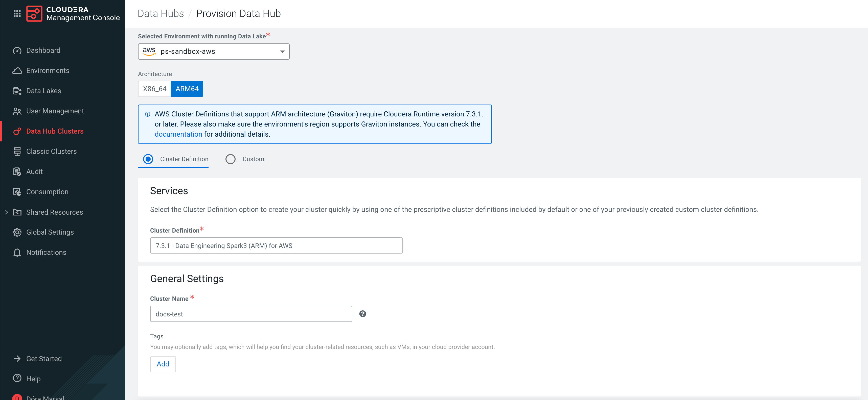This screenshot has width=868, height=400.
Task: Open the Cluster Definition selection box
Action: point(276,245)
